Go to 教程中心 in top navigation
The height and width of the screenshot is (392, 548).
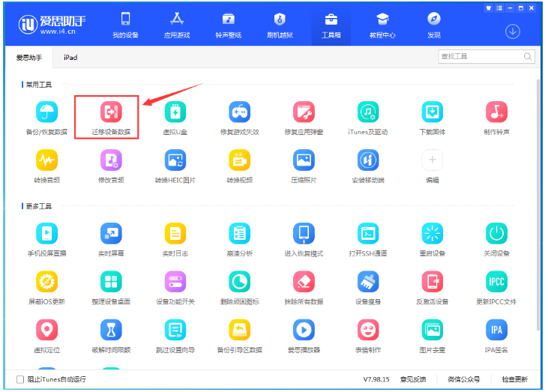click(x=382, y=25)
